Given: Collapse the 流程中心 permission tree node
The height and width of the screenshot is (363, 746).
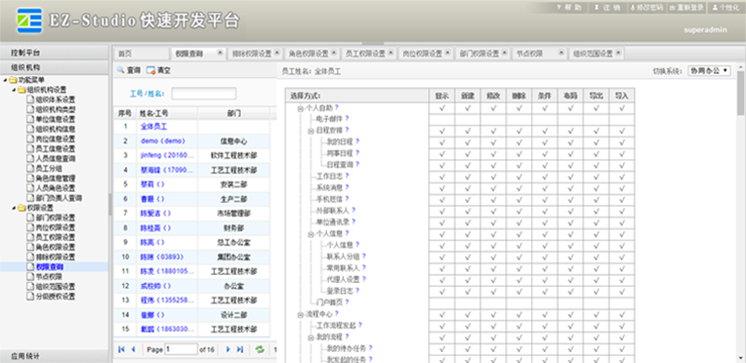Looking at the screenshot, I should pyautogui.click(x=300, y=314).
